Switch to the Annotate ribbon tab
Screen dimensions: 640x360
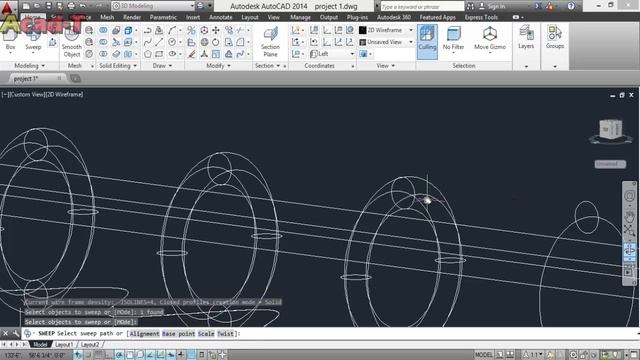pyautogui.click(x=220, y=18)
